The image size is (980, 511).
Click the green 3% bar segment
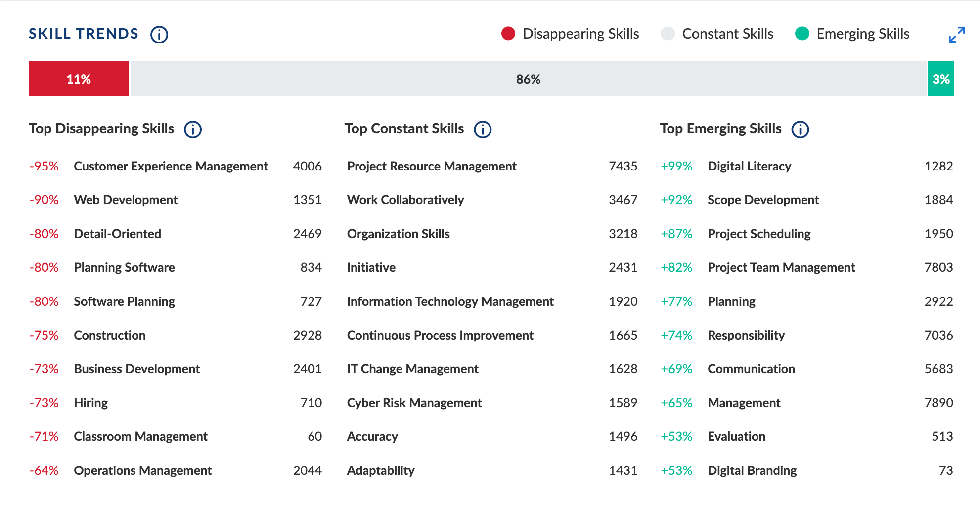[941, 79]
